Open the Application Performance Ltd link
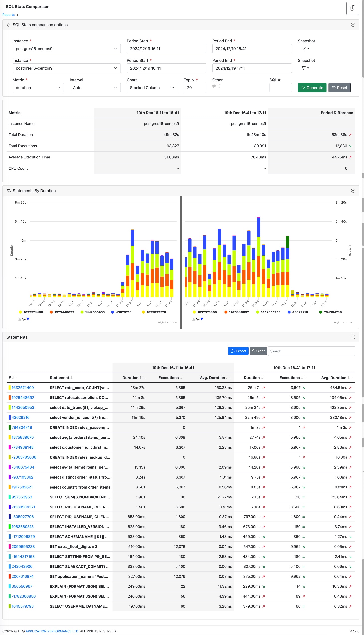Image resolution: width=364 pixels, height=635 pixels. pyautogui.click(x=52, y=631)
